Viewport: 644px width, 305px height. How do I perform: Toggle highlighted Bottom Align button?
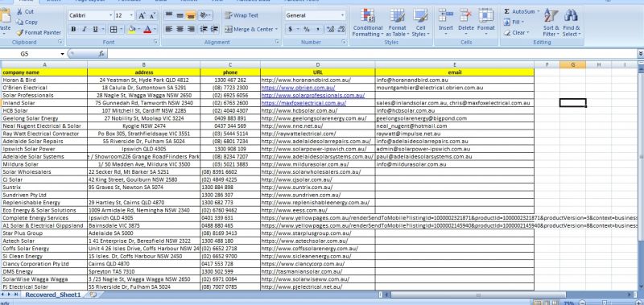click(190, 15)
